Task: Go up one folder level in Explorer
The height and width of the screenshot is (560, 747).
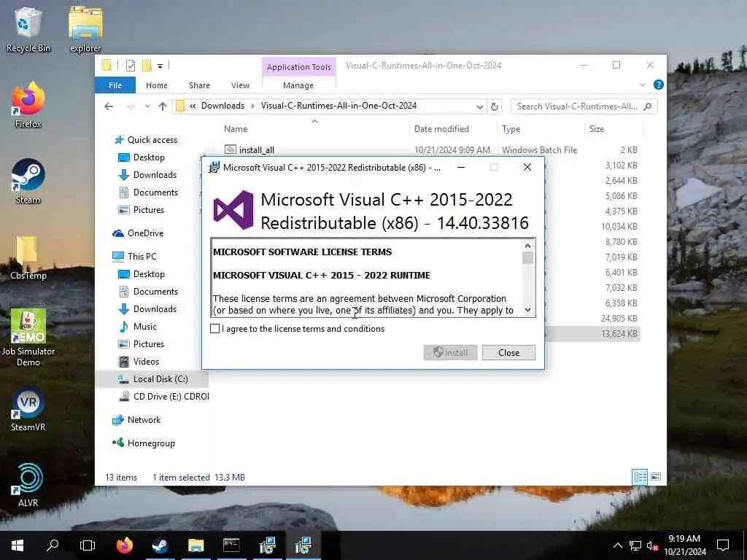Action: [x=163, y=106]
